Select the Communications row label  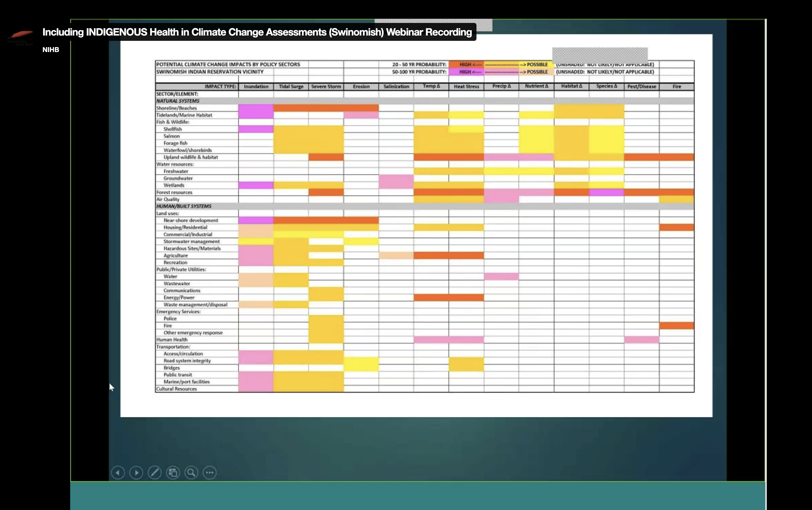click(x=182, y=290)
